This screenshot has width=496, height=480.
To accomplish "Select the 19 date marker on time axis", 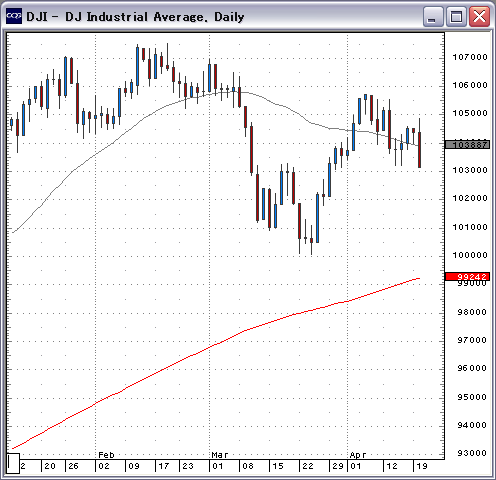I will pos(422,466).
